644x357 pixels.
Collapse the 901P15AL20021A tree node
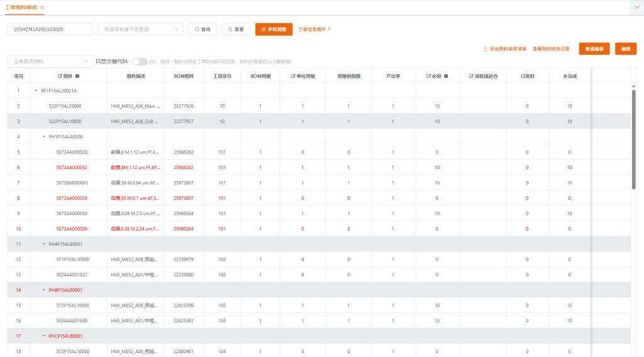click(x=36, y=91)
